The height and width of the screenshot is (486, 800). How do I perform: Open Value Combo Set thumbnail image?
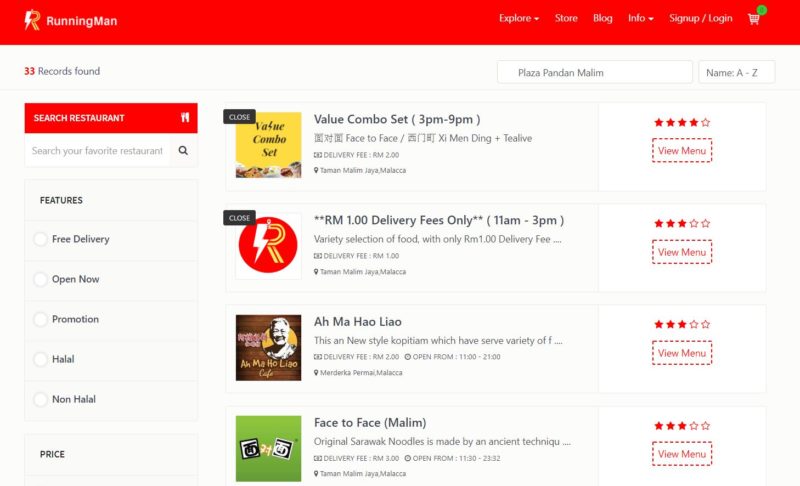pos(268,145)
